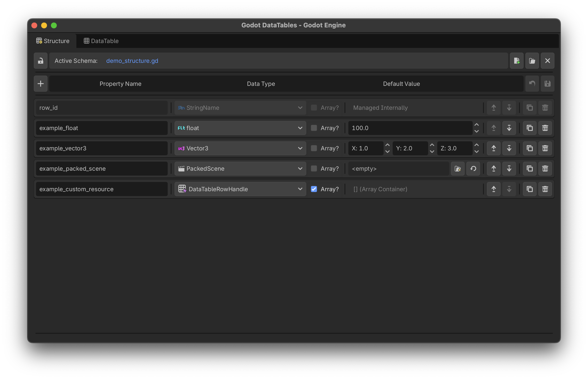Click the X: 1.0 vector field
Screen dimensions: 588x379
coord(365,148)
